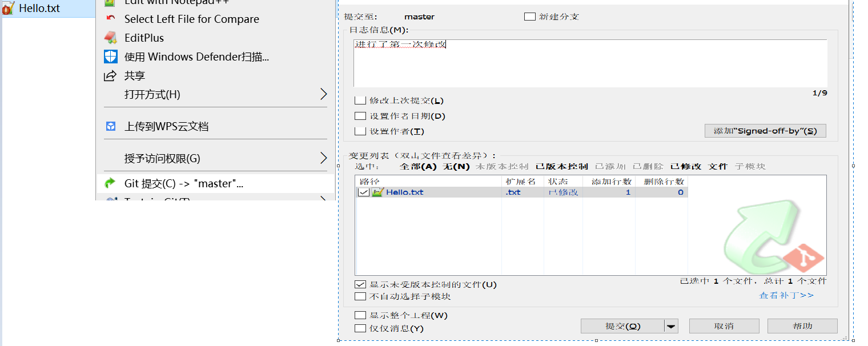Click inside the 日志信息 message text box
Image resolution: width=868 pixels, height=346 pixels.
coord(590,63)
